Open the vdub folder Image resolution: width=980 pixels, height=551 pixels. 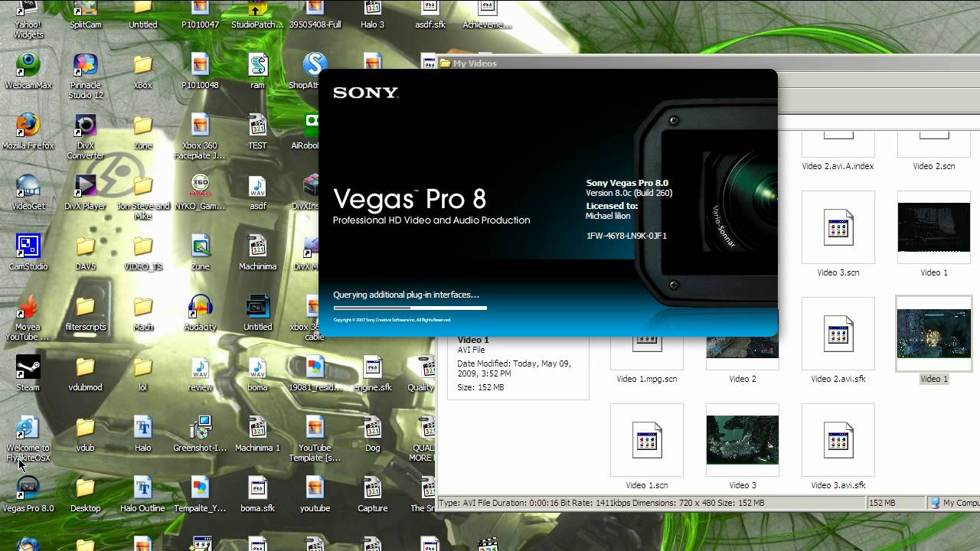85,433
